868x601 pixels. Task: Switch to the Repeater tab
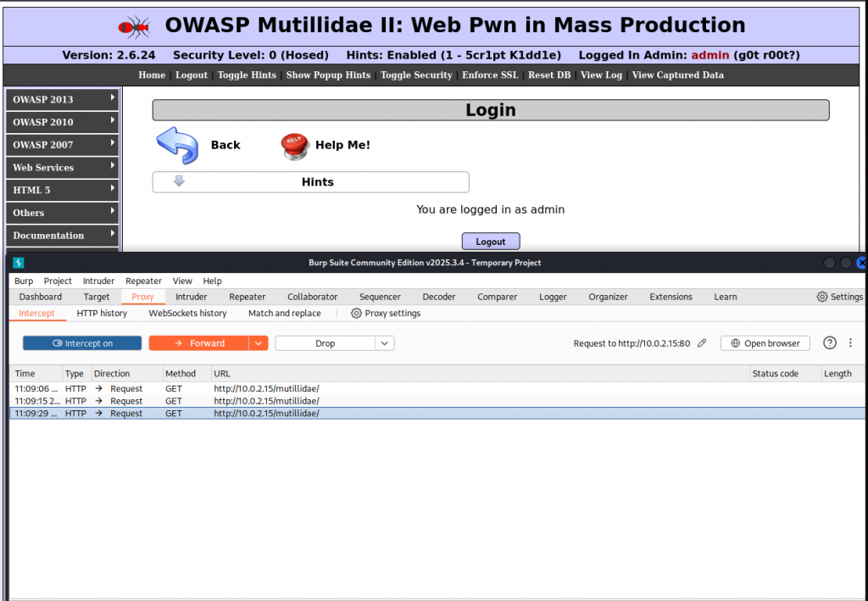pyautogui.click(x=247, y=297)
